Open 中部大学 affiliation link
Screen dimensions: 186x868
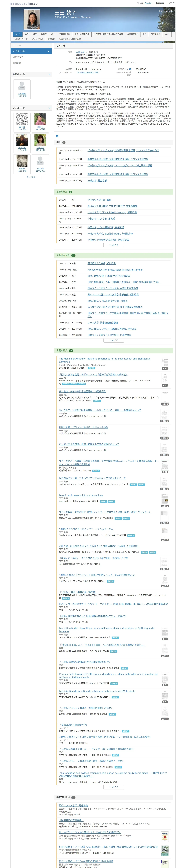pos(80,52)
